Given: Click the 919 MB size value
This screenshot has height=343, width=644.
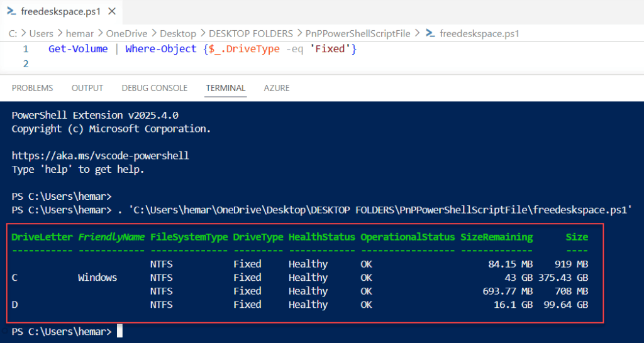Looking at the screenshot, I should tap(571, 264).
